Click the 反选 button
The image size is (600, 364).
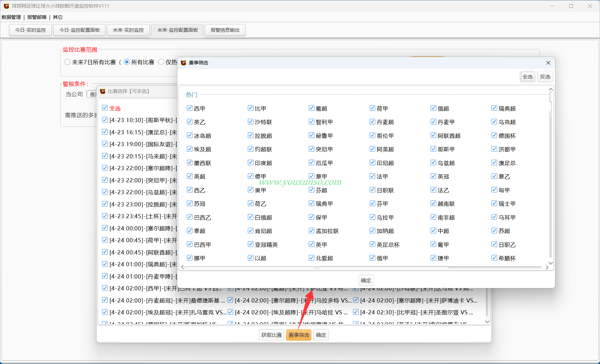pos(545,77)
